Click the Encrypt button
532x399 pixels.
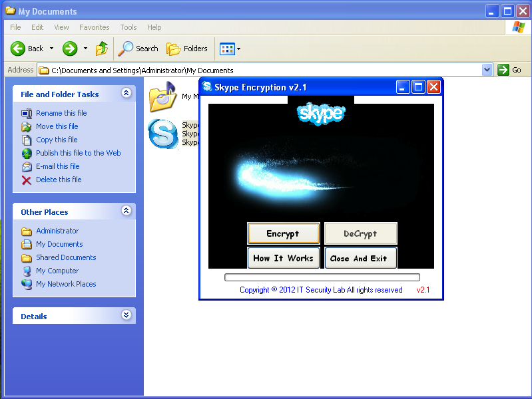point(283,233)
